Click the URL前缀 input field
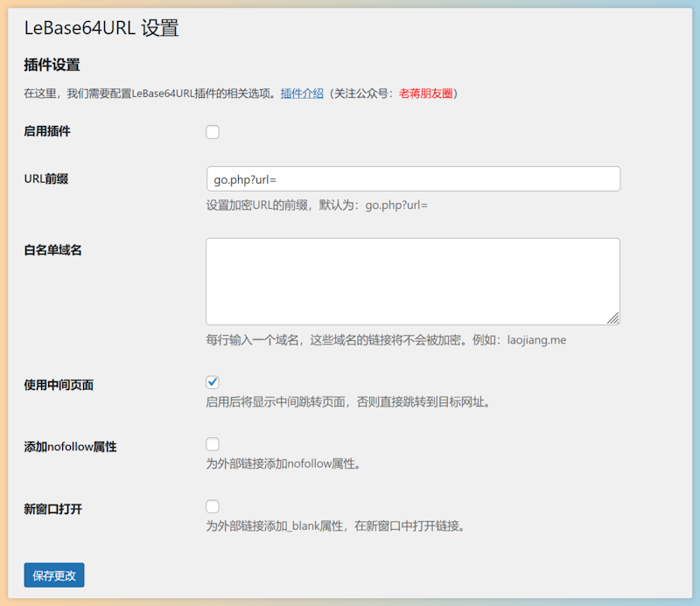 (x=413, y=179)
